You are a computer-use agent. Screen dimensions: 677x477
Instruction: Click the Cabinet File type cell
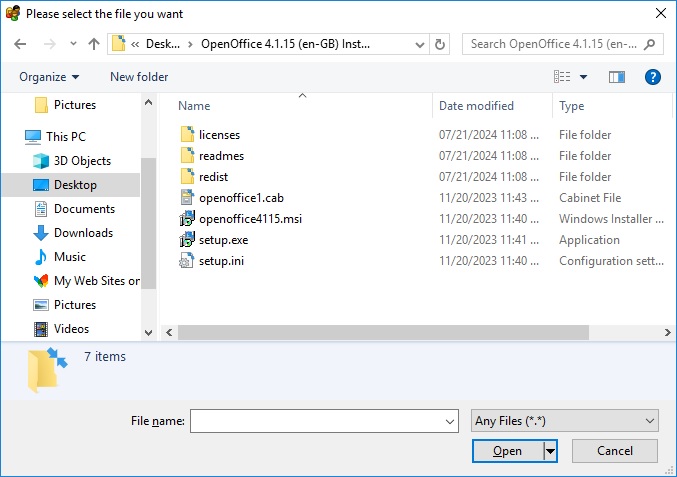coord(590,198)
